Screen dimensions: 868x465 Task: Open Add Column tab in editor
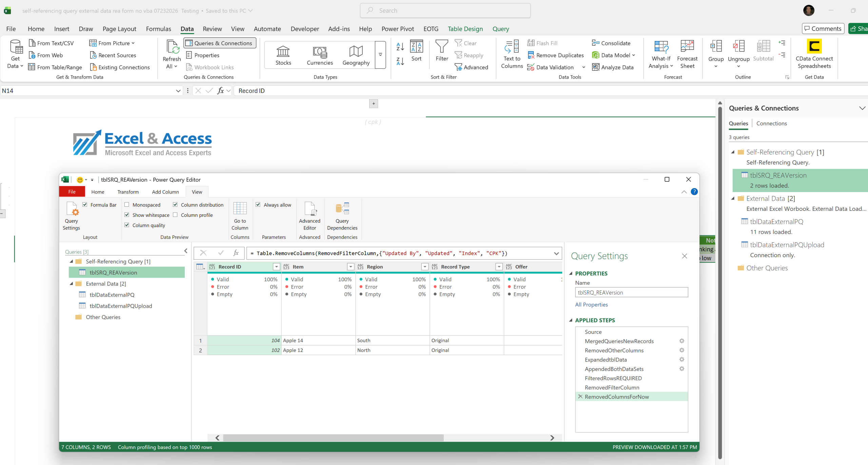165,192
